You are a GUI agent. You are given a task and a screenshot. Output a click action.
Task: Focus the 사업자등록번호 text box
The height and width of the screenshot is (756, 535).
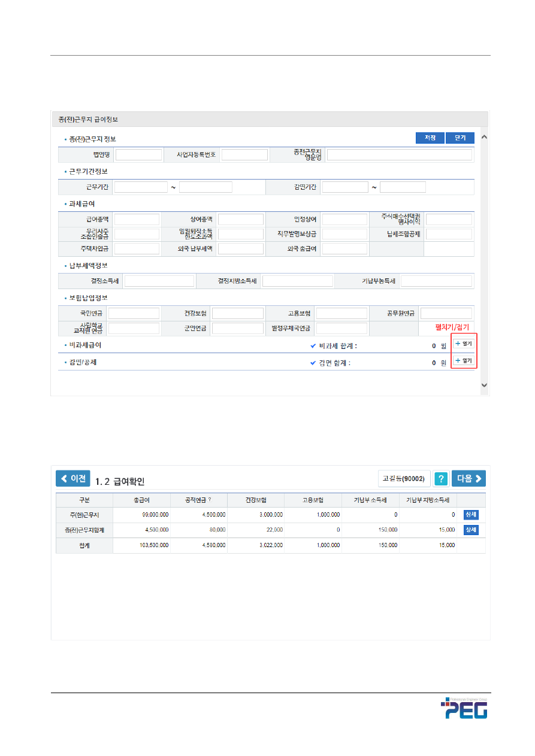(244, 155)
